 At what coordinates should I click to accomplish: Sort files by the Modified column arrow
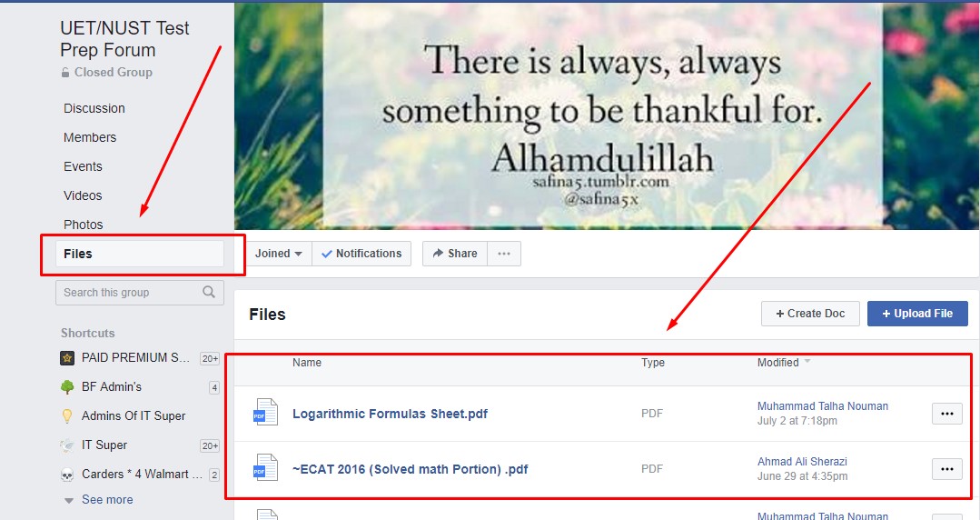click(807, 362)
